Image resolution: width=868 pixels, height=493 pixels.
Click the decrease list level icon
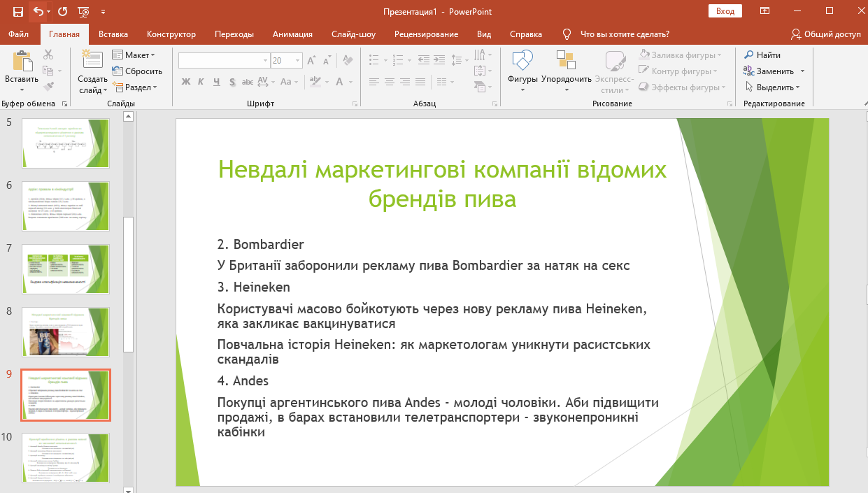pyautogui.click(x=424, y=61)
